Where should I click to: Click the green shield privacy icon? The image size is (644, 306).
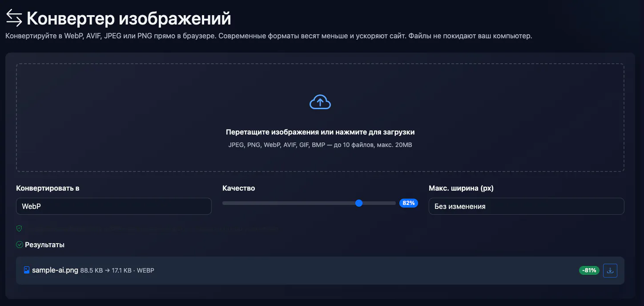coord(19,228)
